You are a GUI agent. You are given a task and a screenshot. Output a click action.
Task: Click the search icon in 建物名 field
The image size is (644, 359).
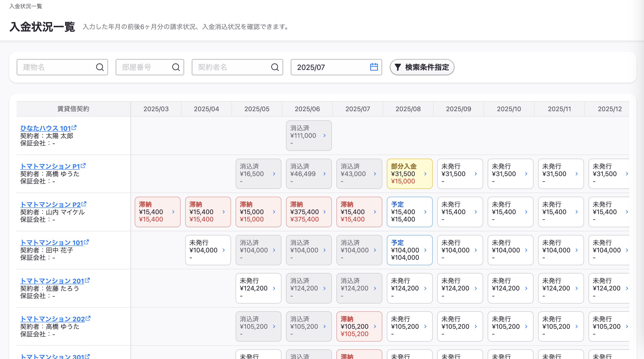tap(100, 67)
